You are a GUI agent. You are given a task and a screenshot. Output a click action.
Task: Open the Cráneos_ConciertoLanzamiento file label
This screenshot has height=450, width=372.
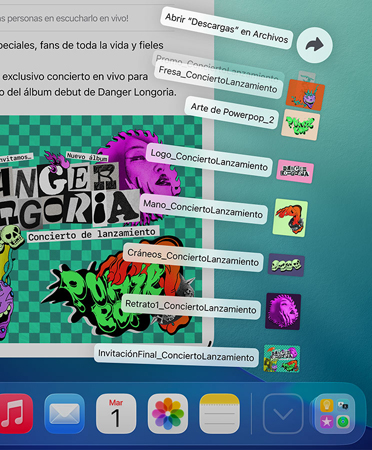point(193,257)
